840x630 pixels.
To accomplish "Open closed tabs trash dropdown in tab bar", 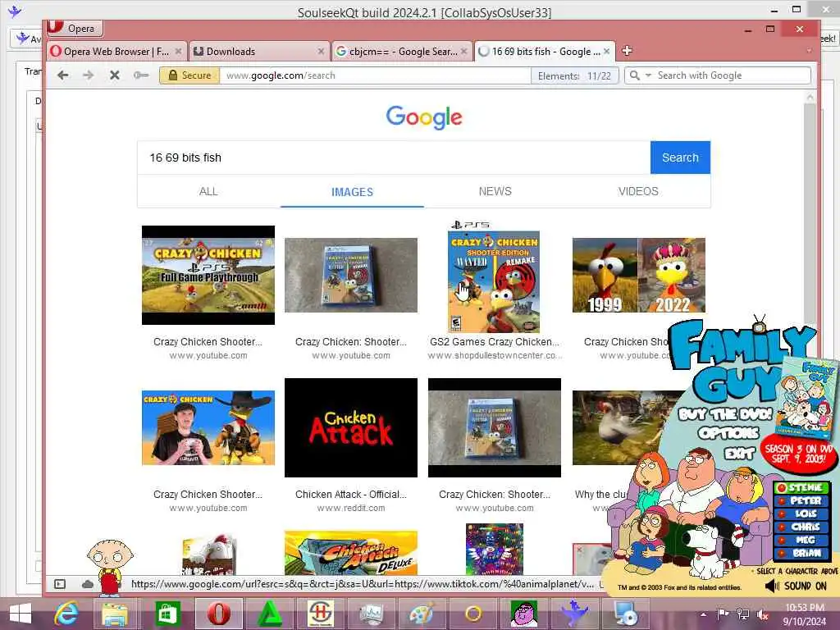I will [809, 51].
